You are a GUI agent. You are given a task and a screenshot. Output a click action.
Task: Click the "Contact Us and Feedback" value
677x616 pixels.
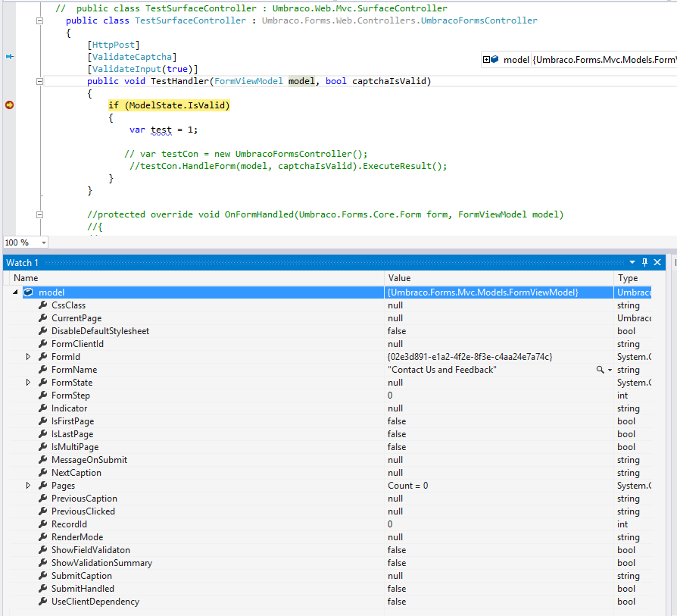coord(442,370)
